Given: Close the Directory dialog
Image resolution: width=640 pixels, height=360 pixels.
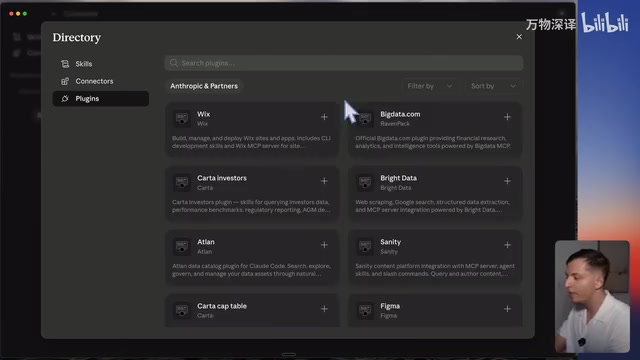Looking at the screenshot, I should [x=519, y=37].
